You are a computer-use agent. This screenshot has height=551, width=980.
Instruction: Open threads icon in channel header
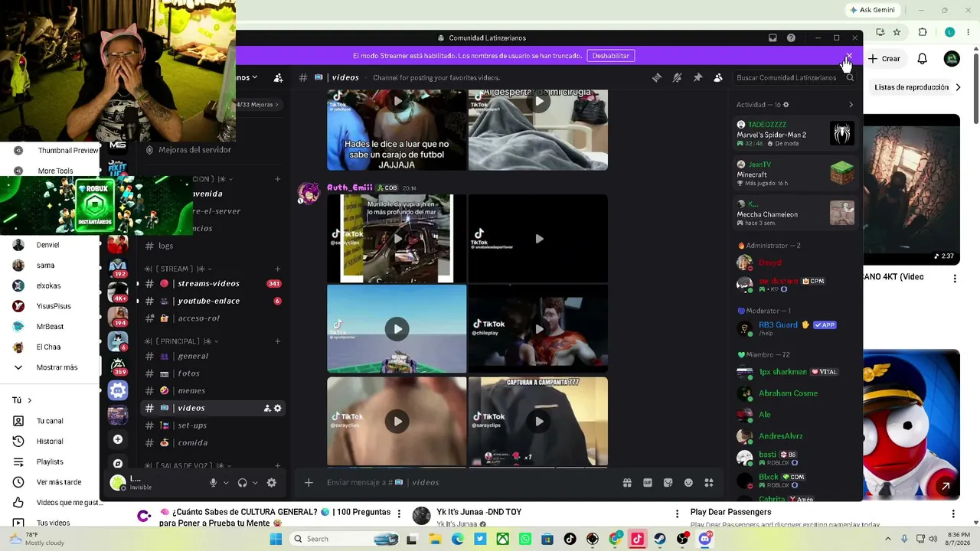coord(657,77)
